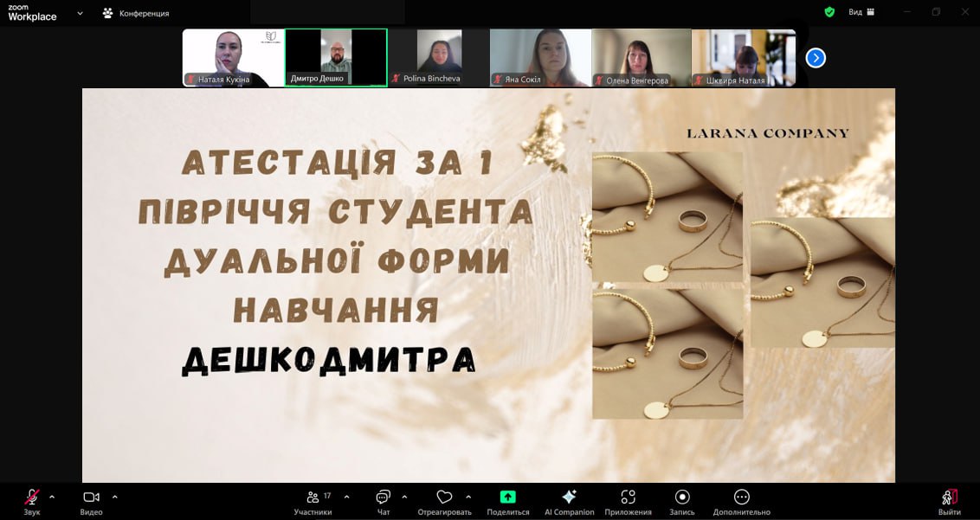Toggle camera with the Видео button
980x520 pixels.
pyautogui.click(x=91, y=502)
